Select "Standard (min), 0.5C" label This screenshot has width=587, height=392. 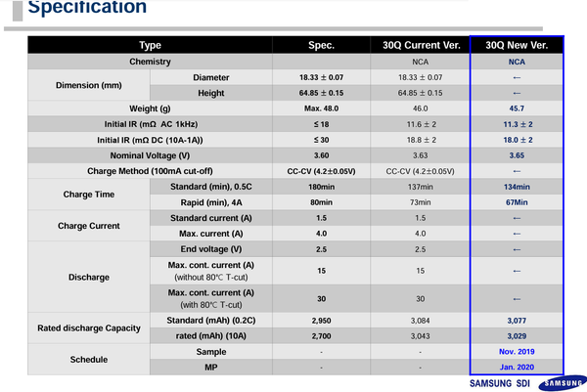(211, 187)
